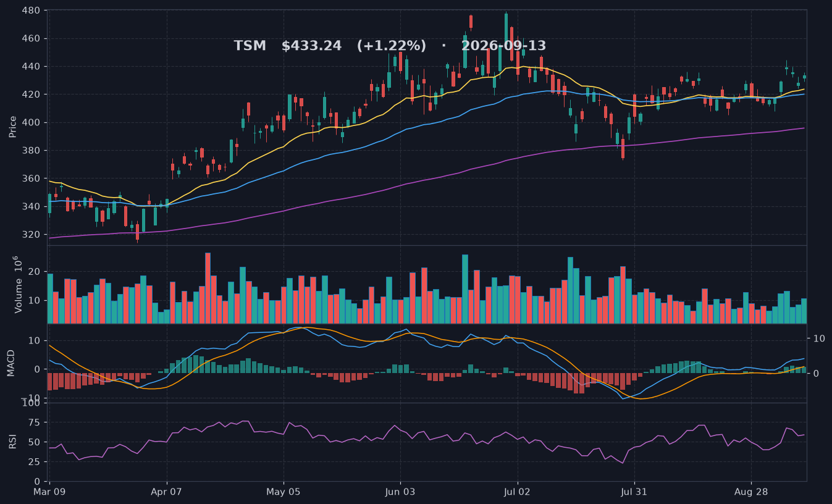Click the 75 tick on RSI axis
Screen dimensions: 832x504
pyautogui.click(x=35, y=423)
